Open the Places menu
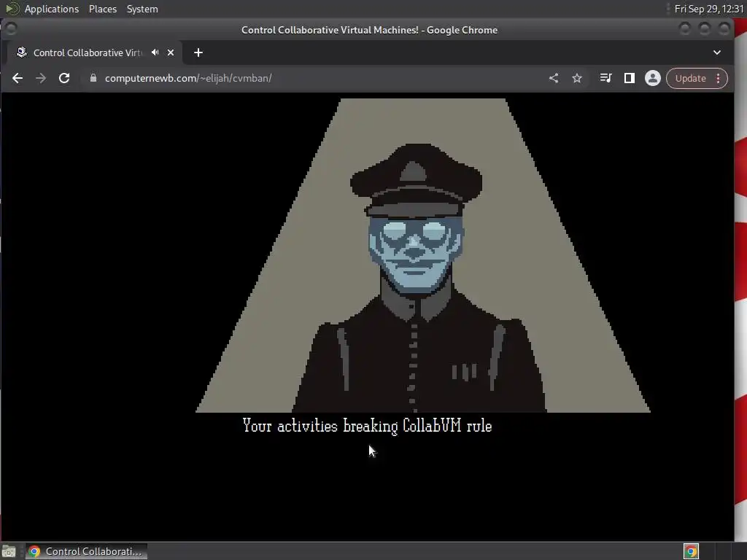The image size is (747, 560). tap(102, 9)
